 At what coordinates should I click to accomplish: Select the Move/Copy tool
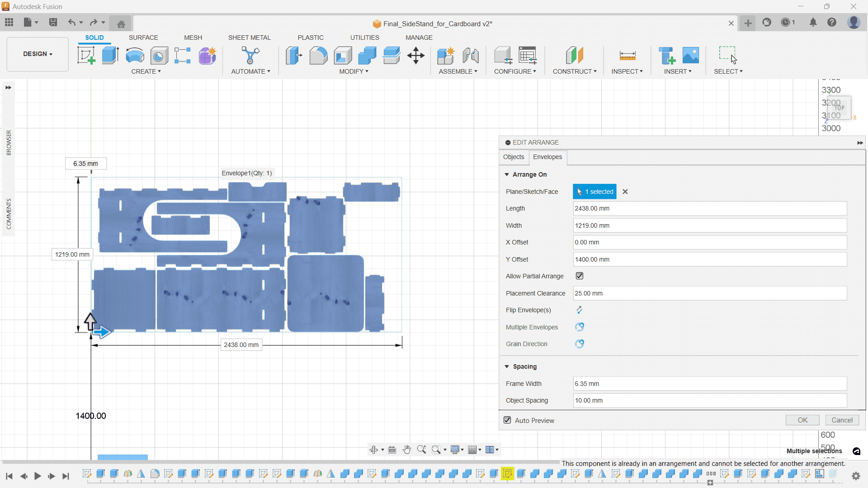415,56
